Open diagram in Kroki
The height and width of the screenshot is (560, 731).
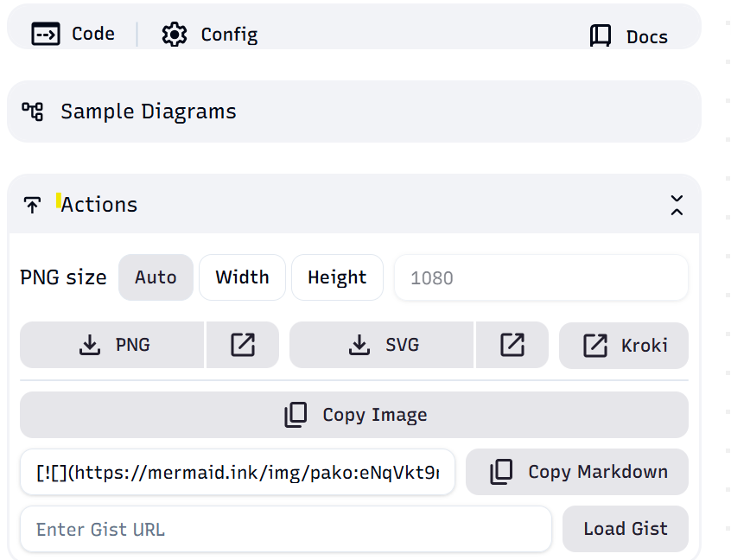[624, 346]
